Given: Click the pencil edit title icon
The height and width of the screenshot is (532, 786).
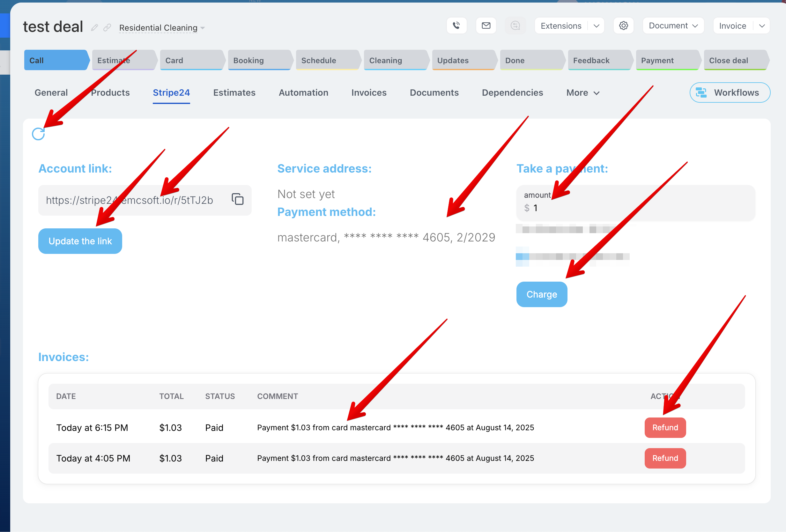Looking at the screenshot, I should tap(94, 28).
